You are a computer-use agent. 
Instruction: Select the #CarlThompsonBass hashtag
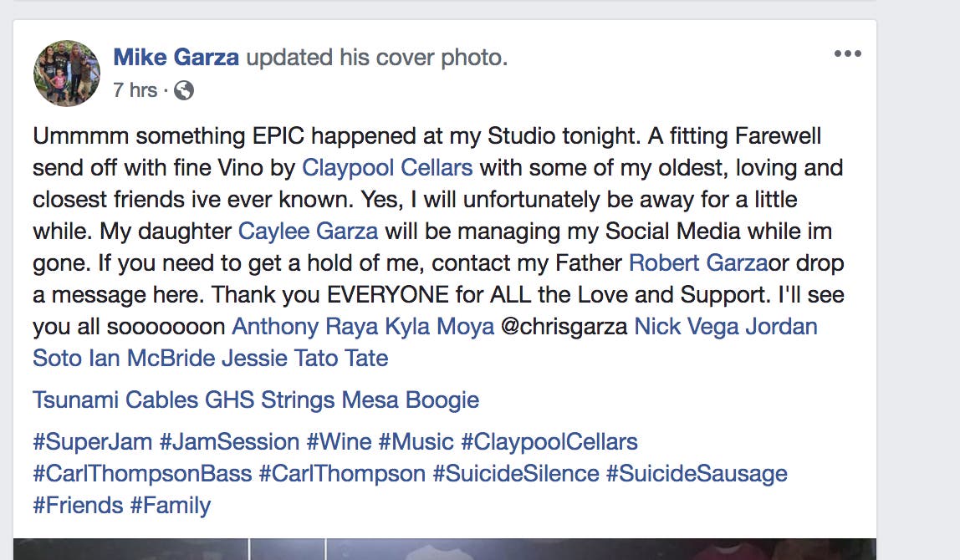(142, 473)
